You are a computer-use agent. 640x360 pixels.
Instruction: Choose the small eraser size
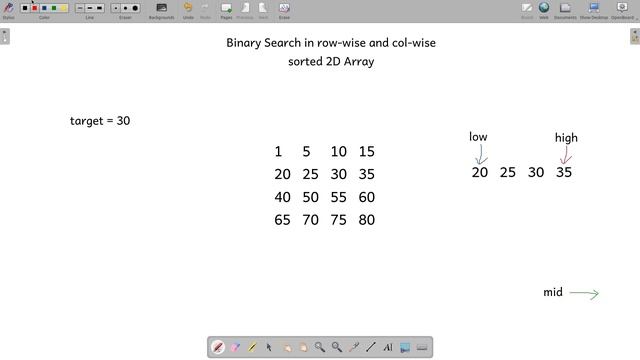pos(116,8)
